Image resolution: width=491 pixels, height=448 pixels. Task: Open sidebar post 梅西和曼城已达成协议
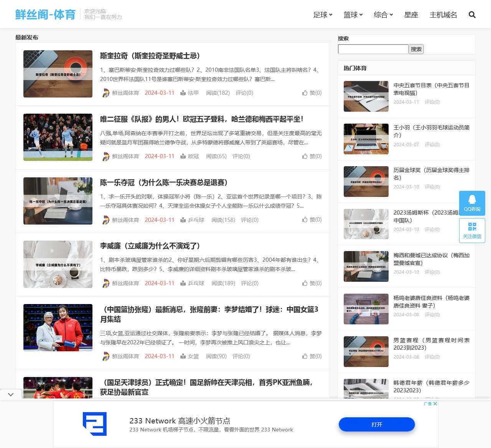click(x=432, y=259)
